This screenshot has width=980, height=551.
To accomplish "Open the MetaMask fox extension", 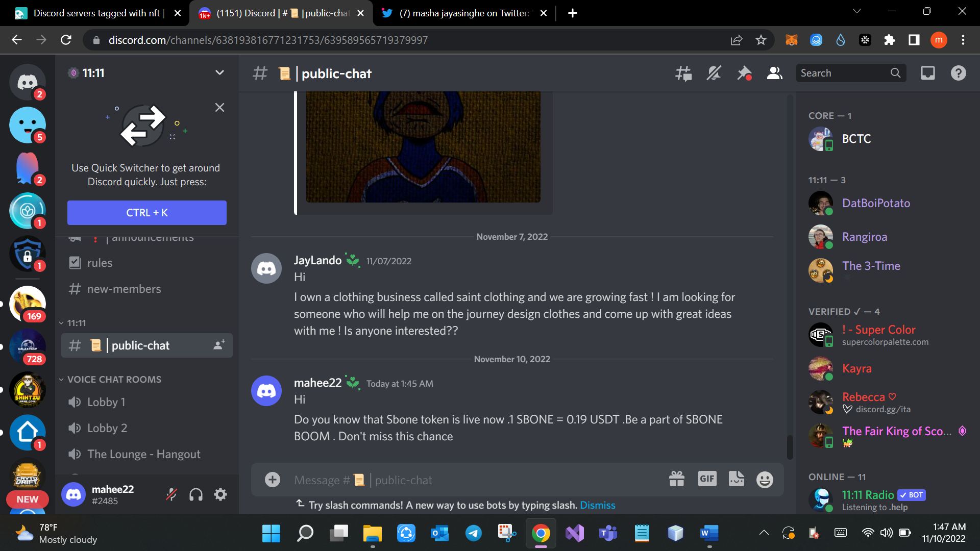I will point(792,40).
